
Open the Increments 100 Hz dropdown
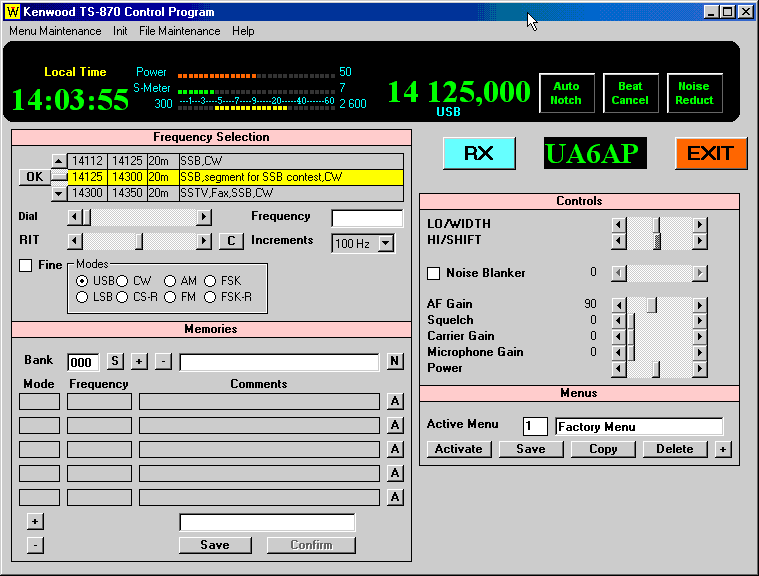pyautogui.click(x=386, y=243)
